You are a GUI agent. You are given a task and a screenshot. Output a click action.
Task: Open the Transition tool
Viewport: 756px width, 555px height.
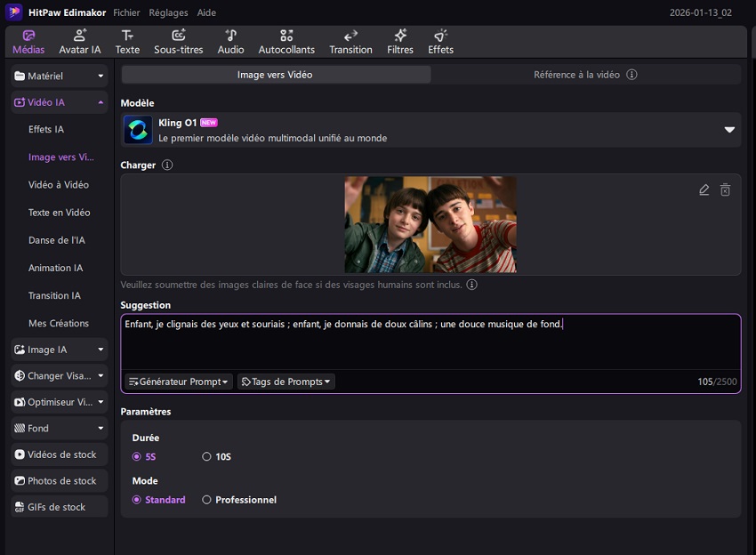coord(350,41)
